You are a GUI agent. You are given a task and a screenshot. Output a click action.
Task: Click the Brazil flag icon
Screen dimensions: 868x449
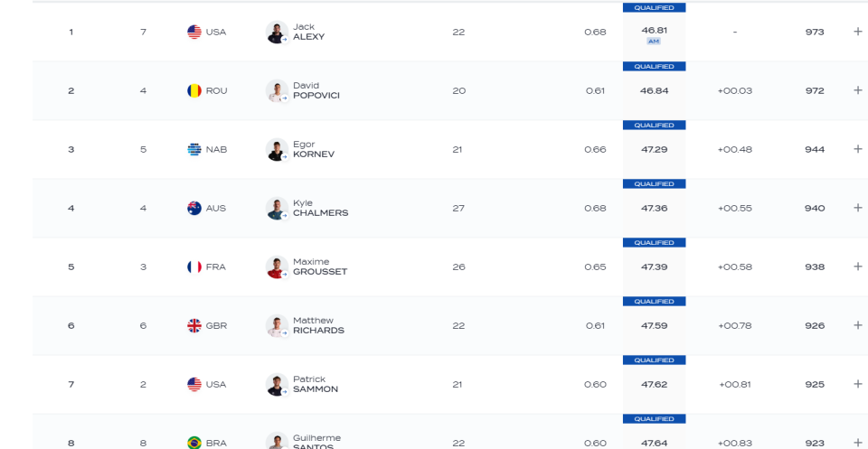(x=194, y=443)
